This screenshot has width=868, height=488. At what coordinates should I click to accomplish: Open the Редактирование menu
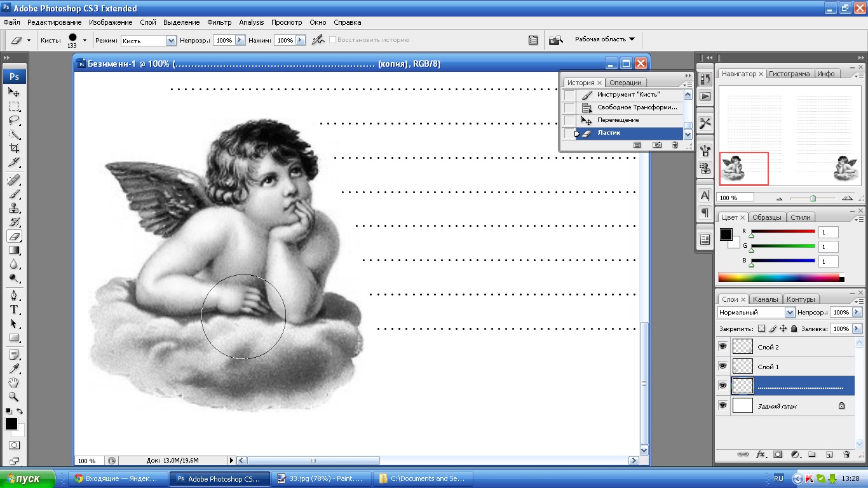54,22
